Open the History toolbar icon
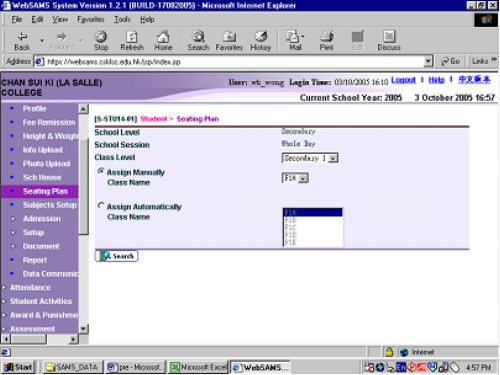 (261, 37)
